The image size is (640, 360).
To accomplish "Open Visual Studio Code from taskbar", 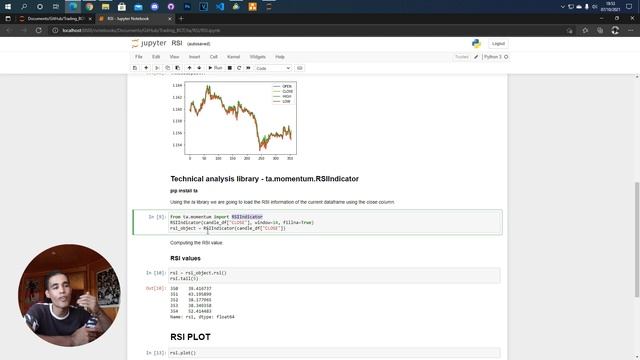I will (x=220, y=7).
